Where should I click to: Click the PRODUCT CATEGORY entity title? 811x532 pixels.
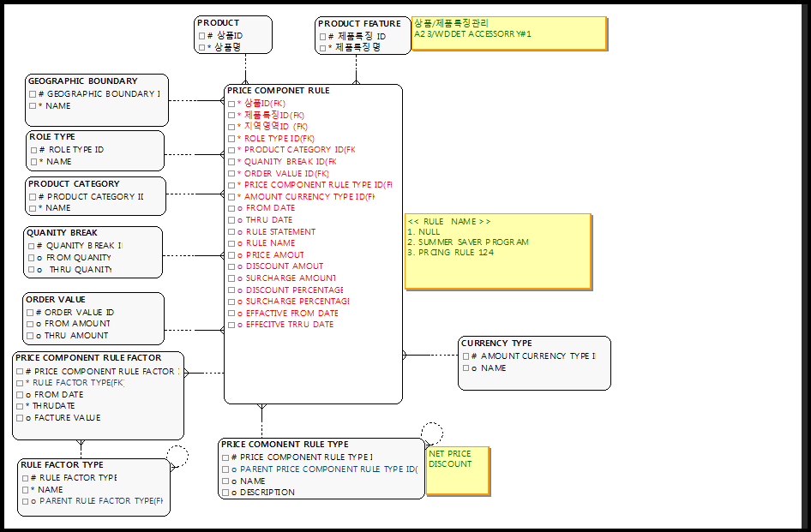tap(74, 183)
